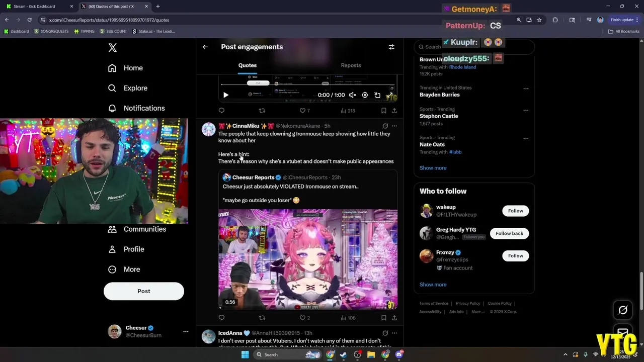Open Home from the sidebar
Image resolution: width=644 pixels, height=362 pixels.
coord(126,68)
